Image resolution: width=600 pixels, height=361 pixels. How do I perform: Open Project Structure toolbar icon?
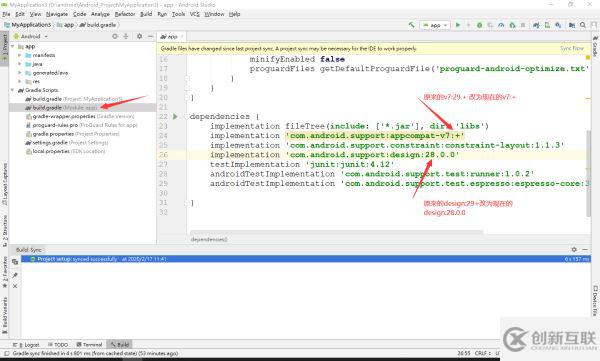(x=572, y=25)
